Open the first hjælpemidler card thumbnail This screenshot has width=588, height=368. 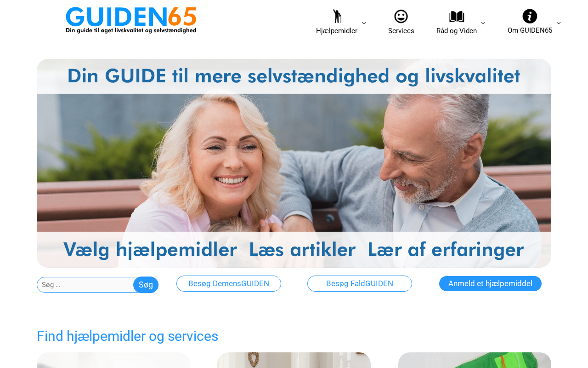[113, 360]
